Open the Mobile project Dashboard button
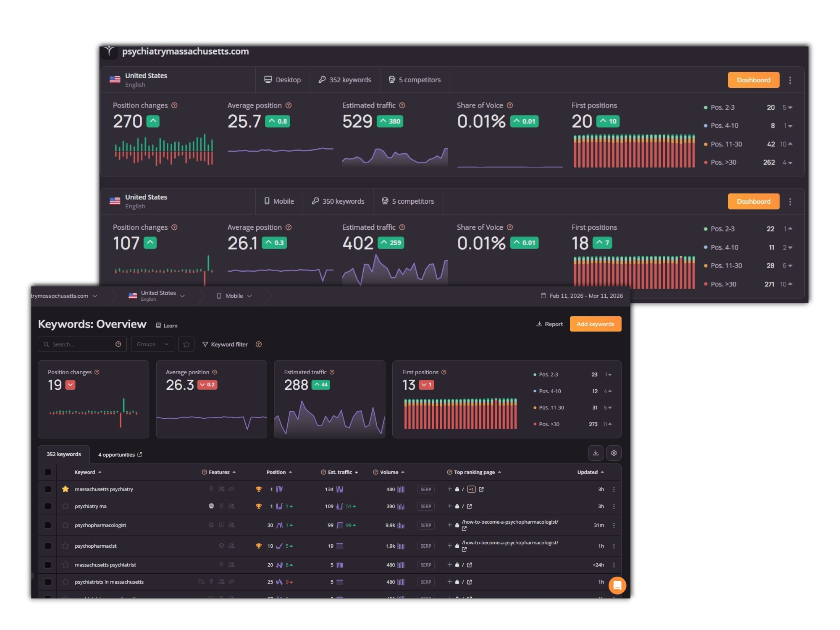The image size is (840, 630). coord(753,202)
